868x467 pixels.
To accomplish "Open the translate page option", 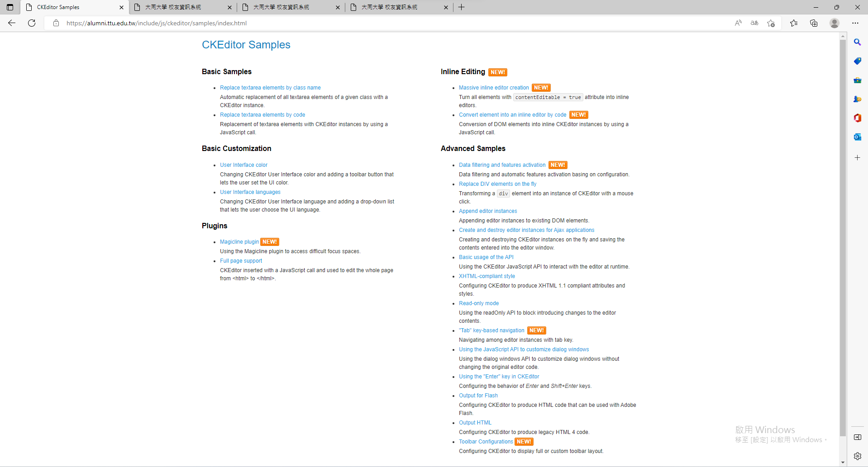I will pyautogui.click(x=754, y=23).
